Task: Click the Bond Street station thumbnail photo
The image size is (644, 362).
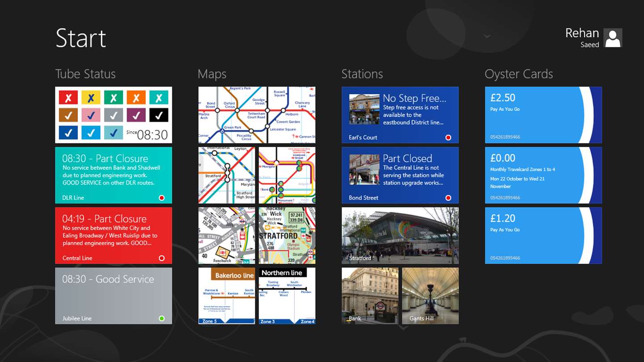Action: pos(364,170)
